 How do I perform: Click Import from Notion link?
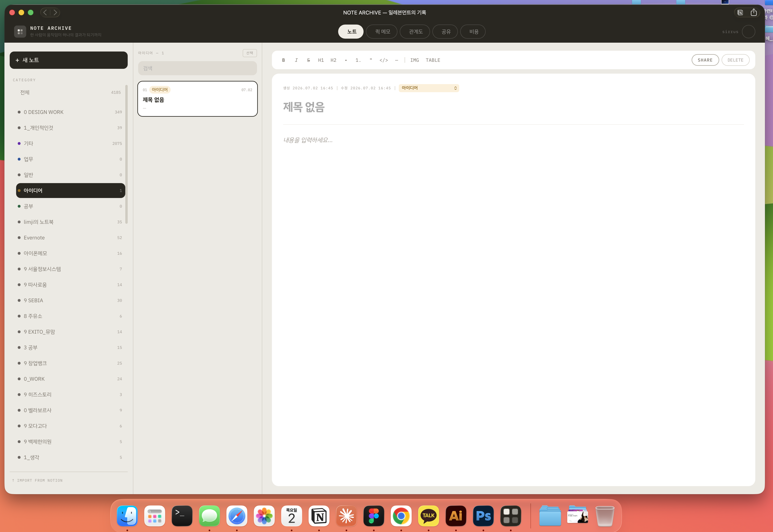37,480
